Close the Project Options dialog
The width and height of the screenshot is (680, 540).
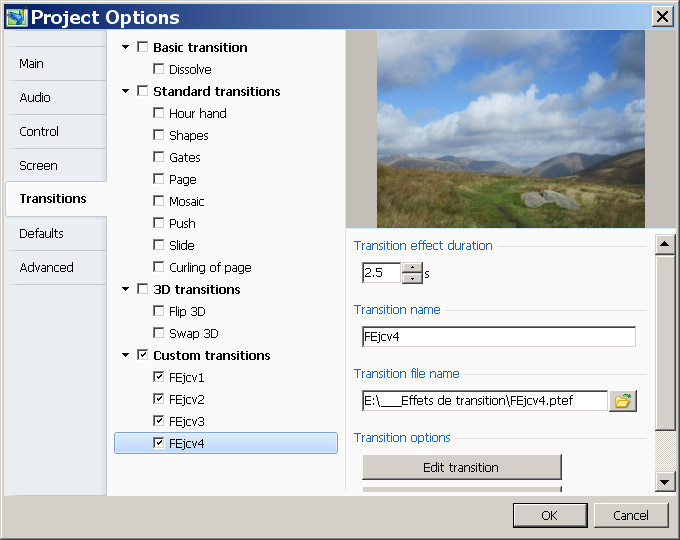[x=662, y=17]
